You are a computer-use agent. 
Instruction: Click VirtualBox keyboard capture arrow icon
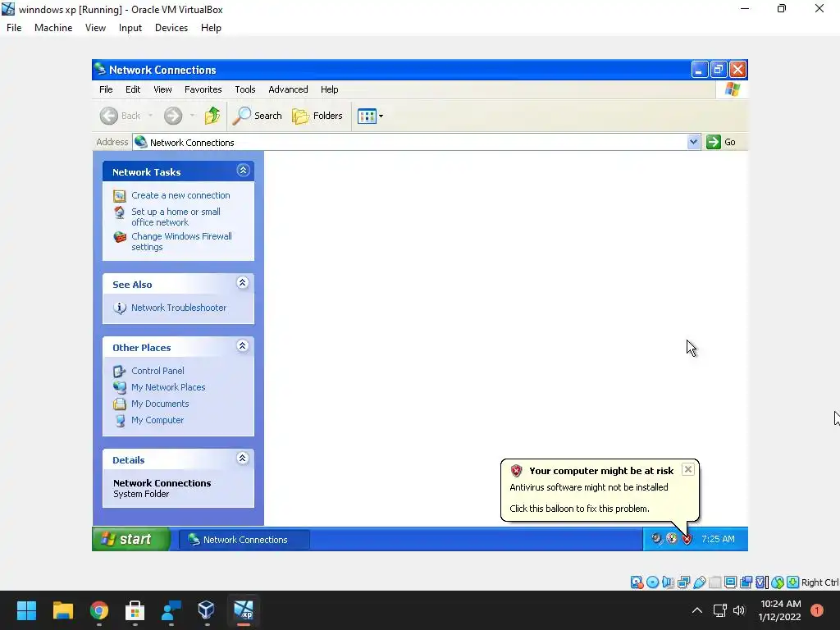(793, 582)
